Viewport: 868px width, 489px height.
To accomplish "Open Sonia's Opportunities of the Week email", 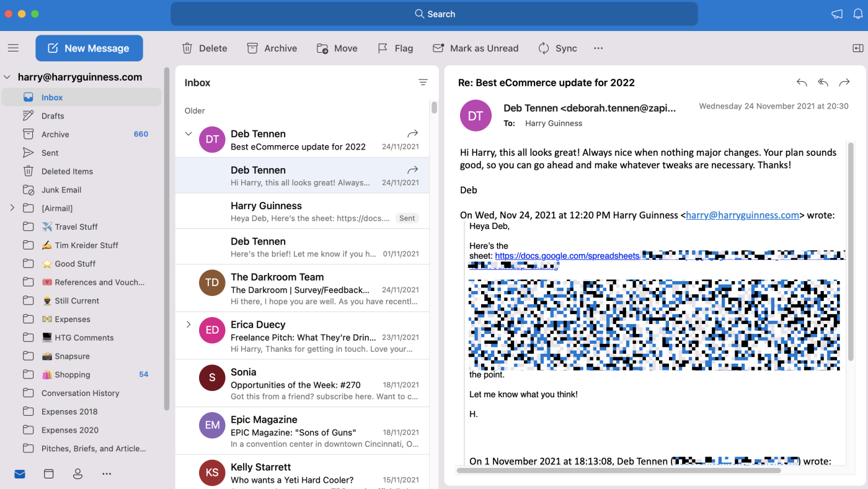I will coord(302,384).
